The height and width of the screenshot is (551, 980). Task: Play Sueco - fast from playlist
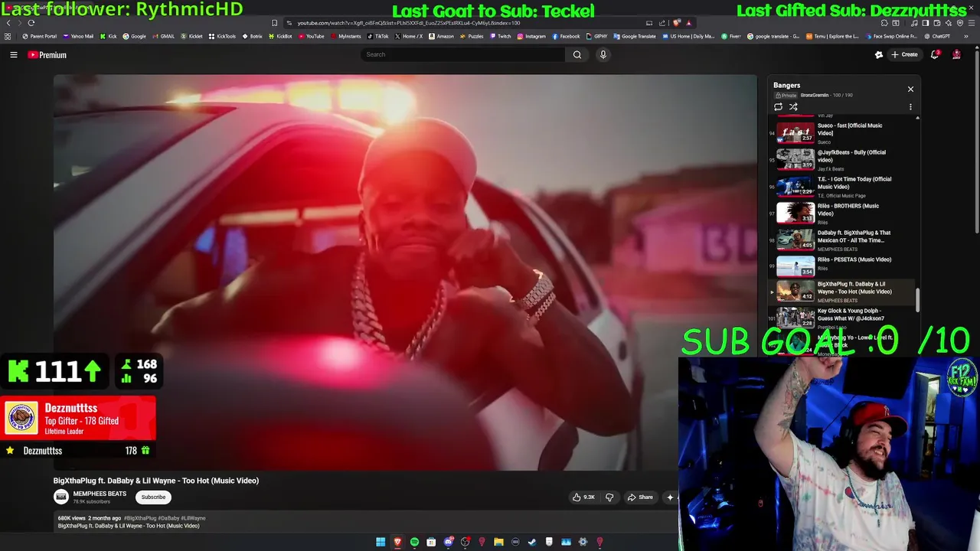click(841, 132)
